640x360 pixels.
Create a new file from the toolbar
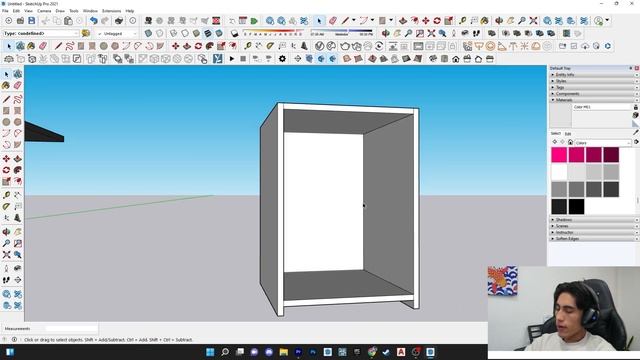coord(9,20)
